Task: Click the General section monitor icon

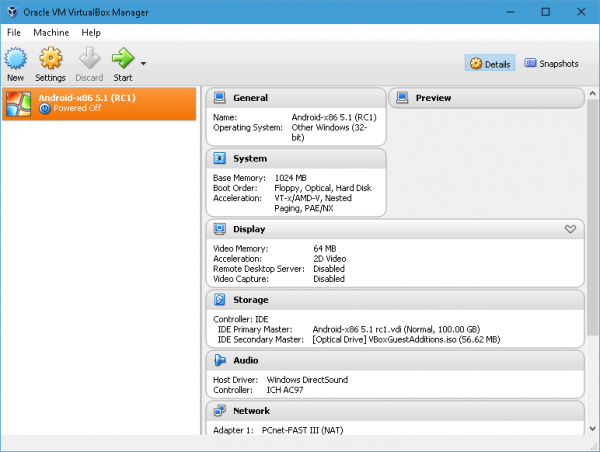Action: tap(220, 98)
